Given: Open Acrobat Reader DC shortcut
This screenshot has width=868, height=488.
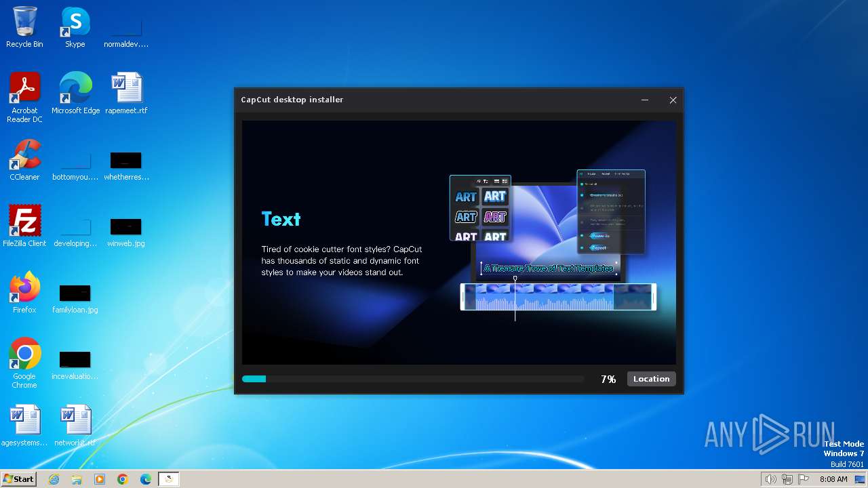Looking at the screenshot, I should click(24, 98).
